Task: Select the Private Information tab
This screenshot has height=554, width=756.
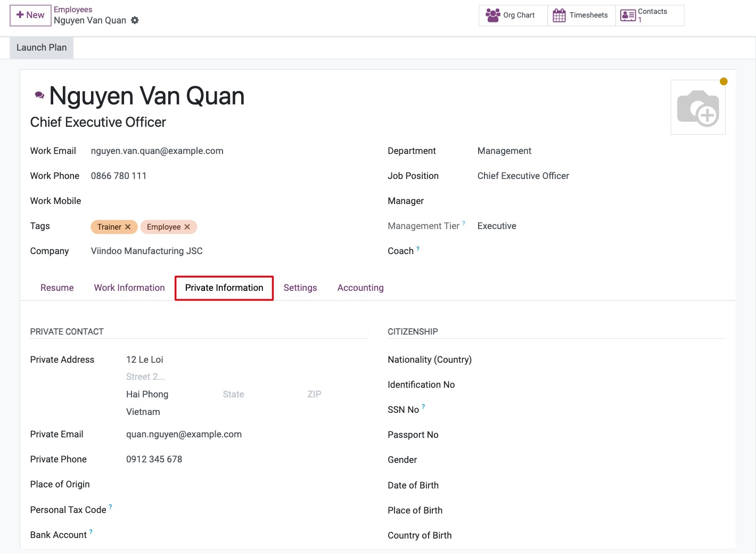Action: [x=224, y=288]
